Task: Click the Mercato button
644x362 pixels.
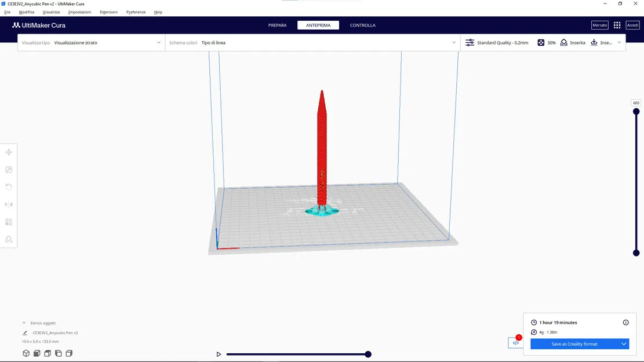Action: (599, 25)
